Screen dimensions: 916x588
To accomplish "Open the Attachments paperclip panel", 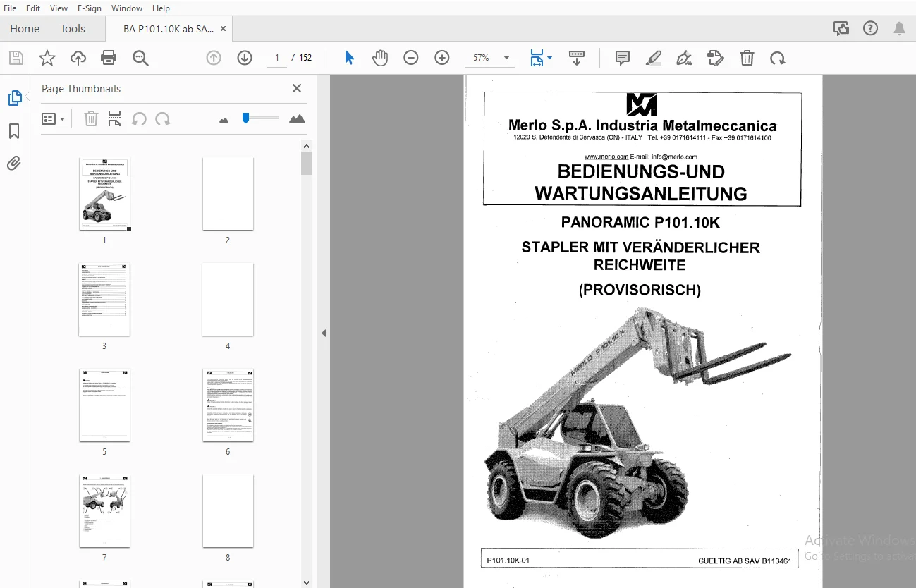I will 14,164.
